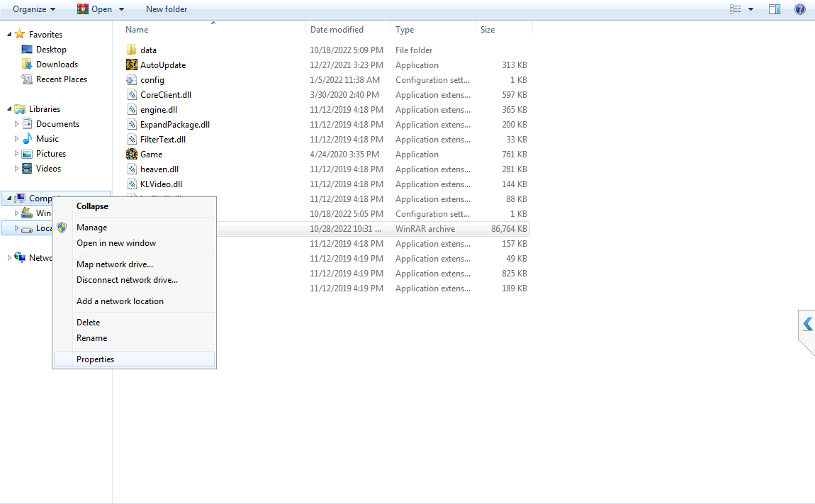Select the Game application icon
The height and width of the screenshot is (504, 815).
click(132, 155)
